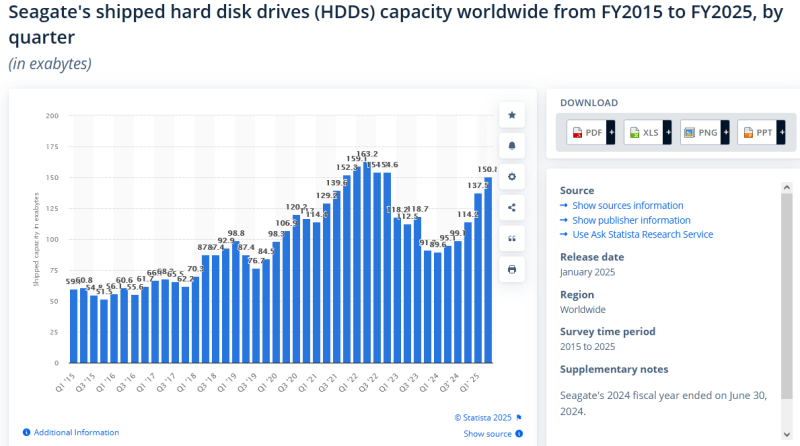Click the 'January 2025' text

tap(587, 272)
